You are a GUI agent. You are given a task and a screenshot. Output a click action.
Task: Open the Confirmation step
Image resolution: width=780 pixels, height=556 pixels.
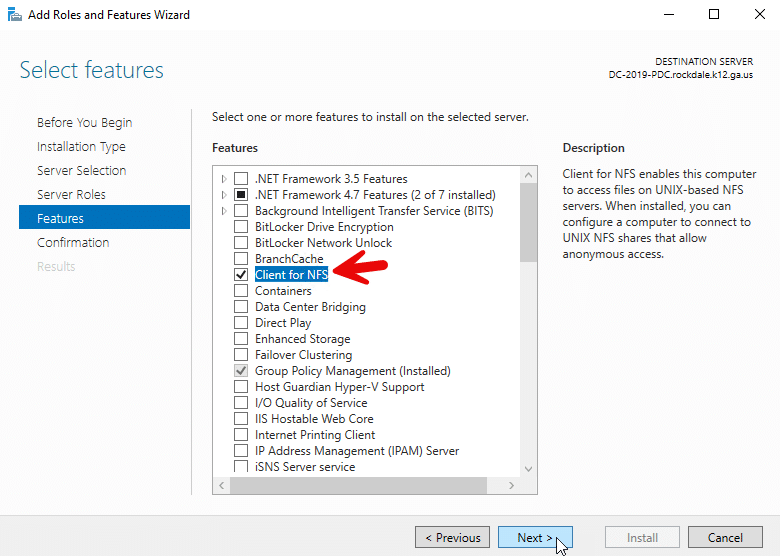click(x=73, y=243)
